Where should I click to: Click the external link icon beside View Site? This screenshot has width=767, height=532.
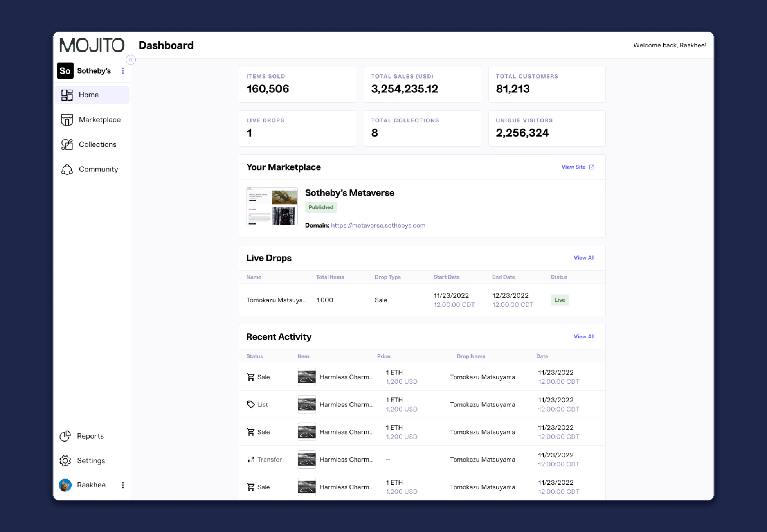[592, 167]
